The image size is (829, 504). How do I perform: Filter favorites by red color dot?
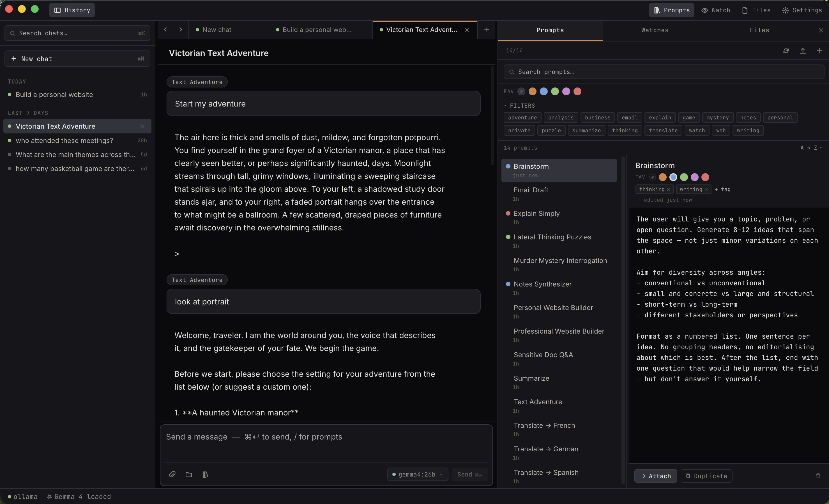click(577, 91)
